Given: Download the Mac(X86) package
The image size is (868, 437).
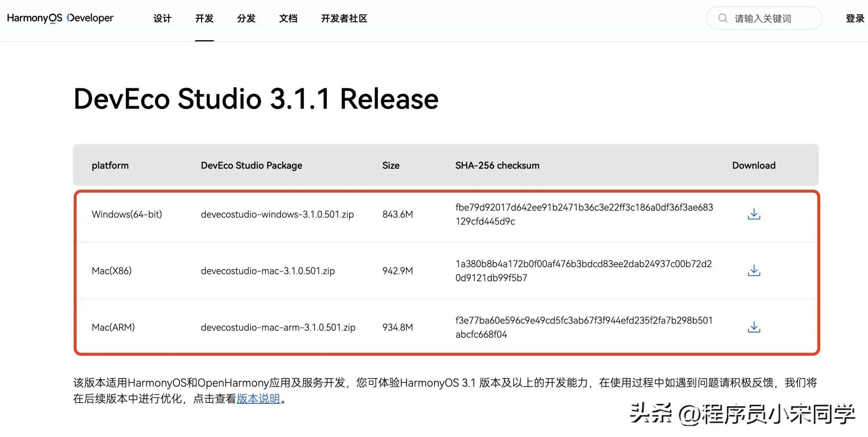Looking at the screenshot, I should pos(754,271).
